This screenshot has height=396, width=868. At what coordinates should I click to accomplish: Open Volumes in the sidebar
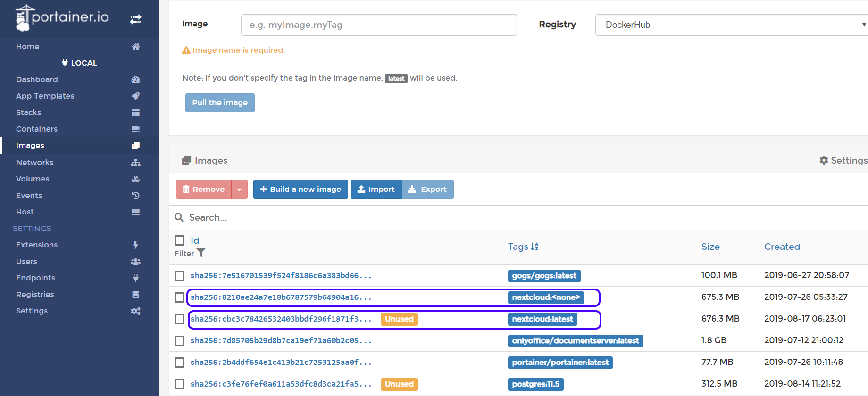click(33, 179)
